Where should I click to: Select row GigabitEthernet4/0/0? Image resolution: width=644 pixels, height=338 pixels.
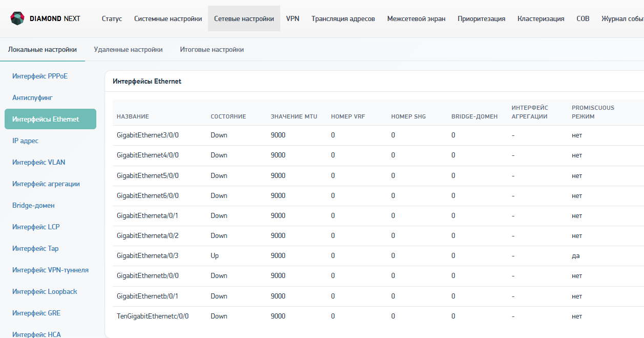click(378, 155)
